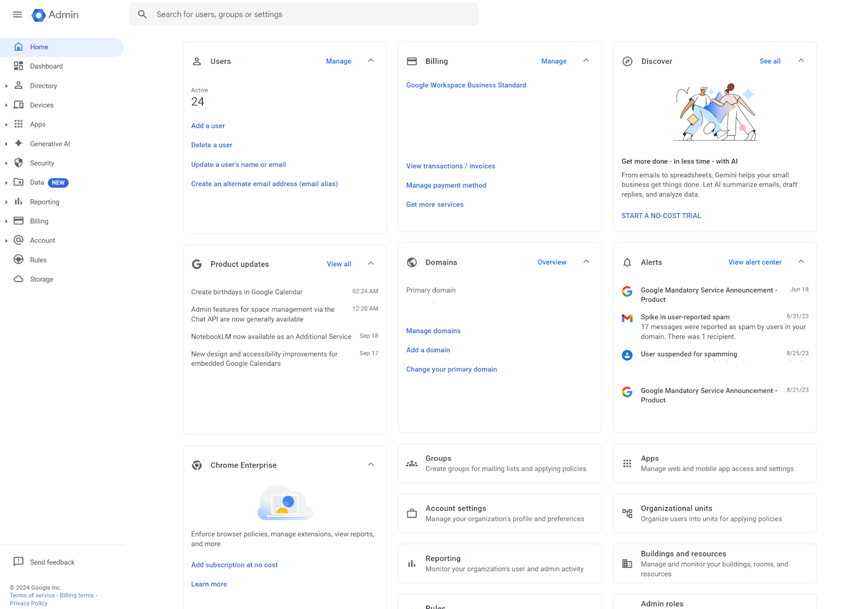Click the Buildings and resources icon
The image size is (868, 609).
coord(627,563)
